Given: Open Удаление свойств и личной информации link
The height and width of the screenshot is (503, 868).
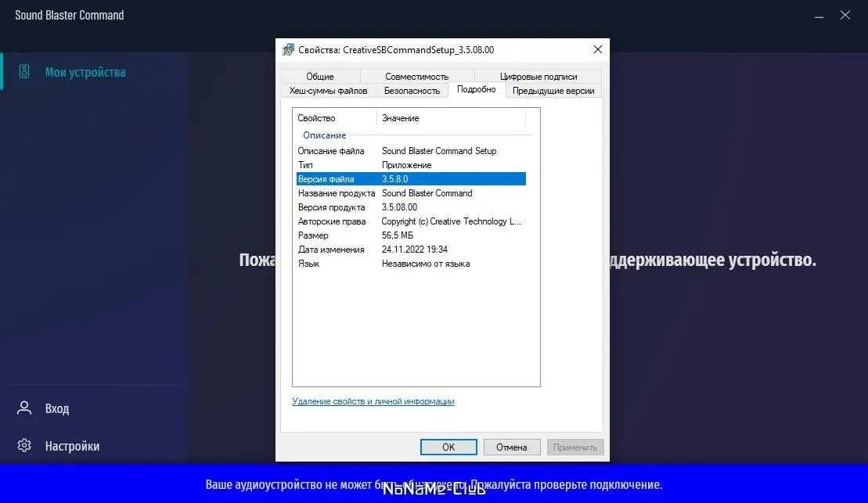Looking at the screenshot, I should 373,401.
